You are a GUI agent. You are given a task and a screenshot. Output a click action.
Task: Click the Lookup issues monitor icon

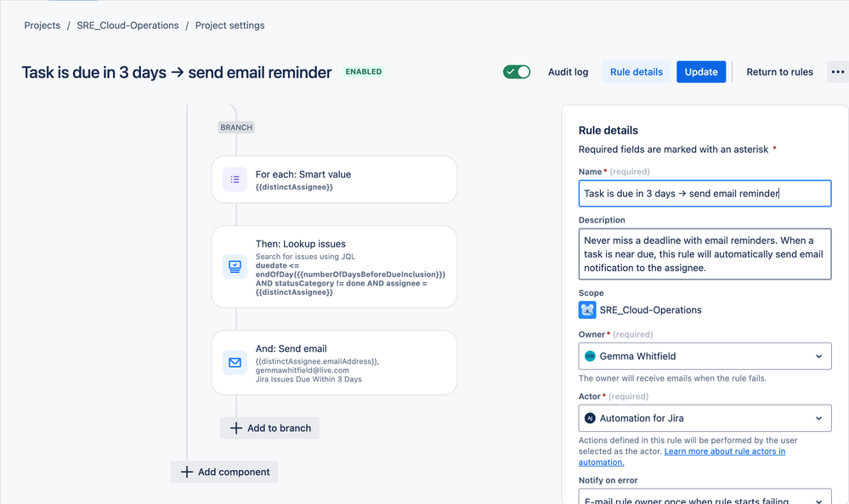point(235,266)
